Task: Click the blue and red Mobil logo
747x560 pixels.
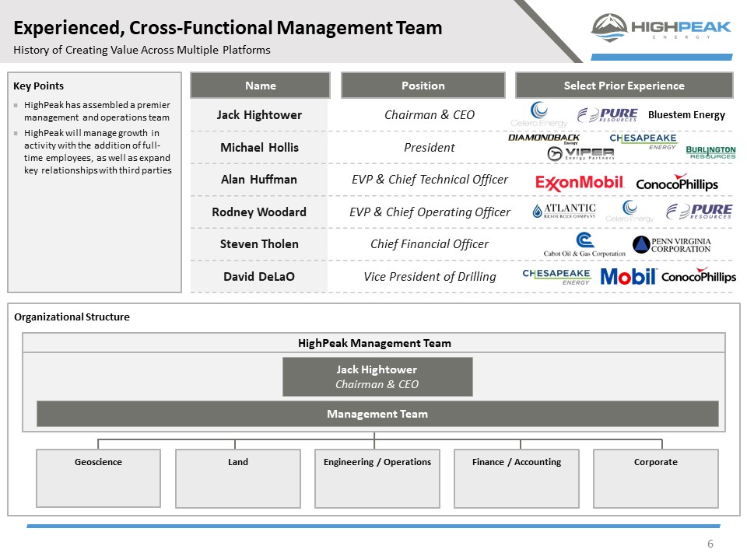Action: coord(629,276)
